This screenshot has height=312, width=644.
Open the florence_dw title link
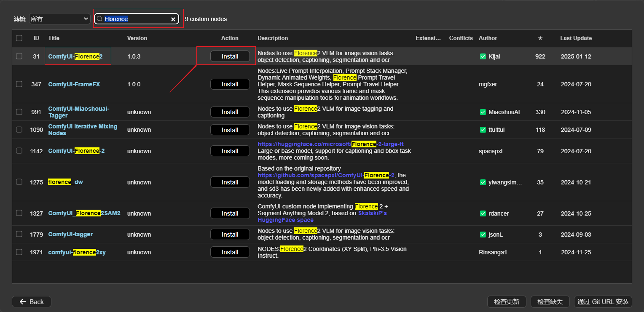(65, 182)
